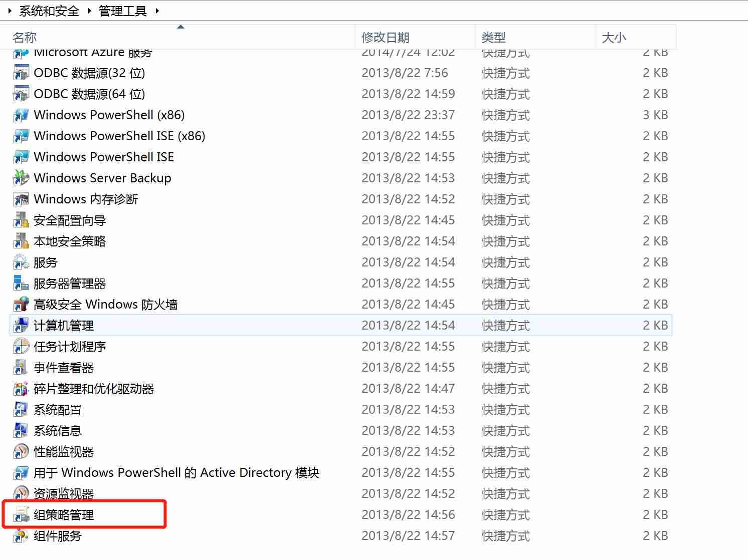Select the 计算机管理 icon

click(x=21, y=326)
